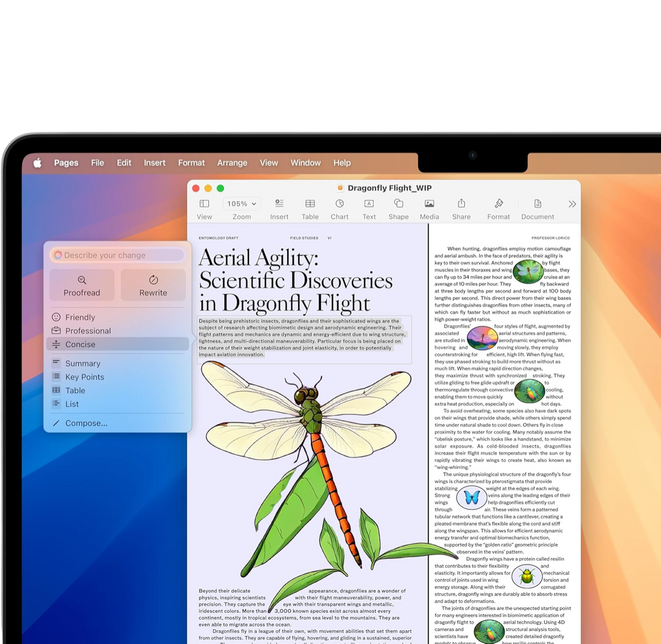Click the Proofread button
Image resolution: width=661 pixels, height=644 pixels.
[82, 286]
